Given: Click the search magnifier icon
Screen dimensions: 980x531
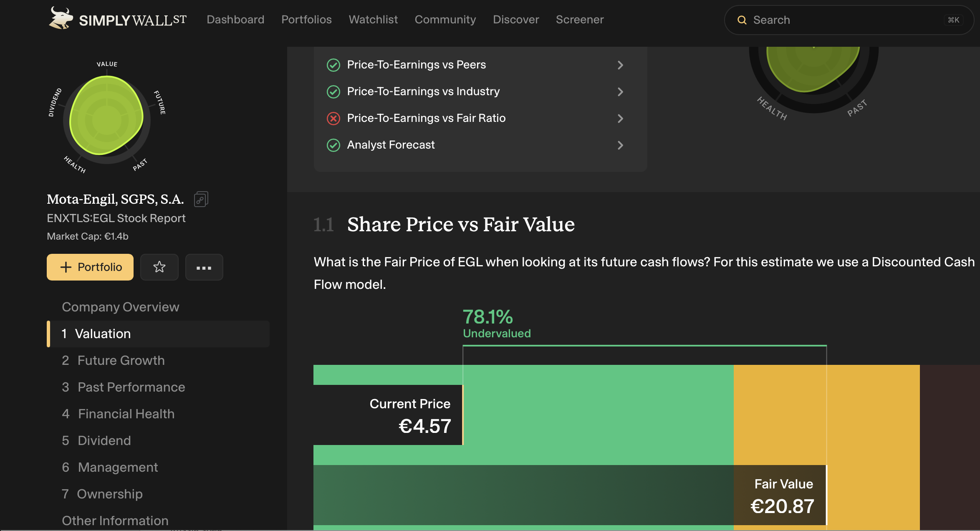Looking at the screenshot, I should (742, 20).
